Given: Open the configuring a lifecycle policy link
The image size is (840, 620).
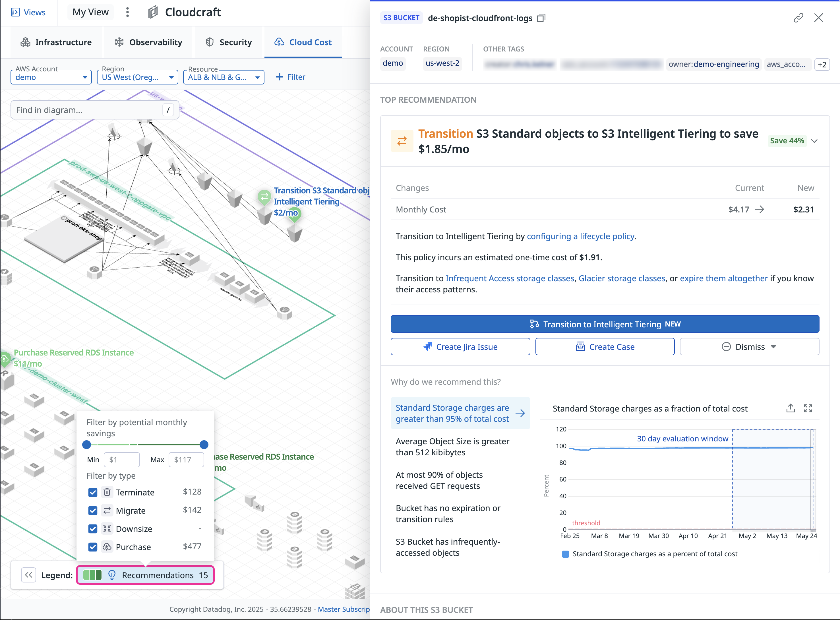Looking at the screenshot, I should 580,236.
